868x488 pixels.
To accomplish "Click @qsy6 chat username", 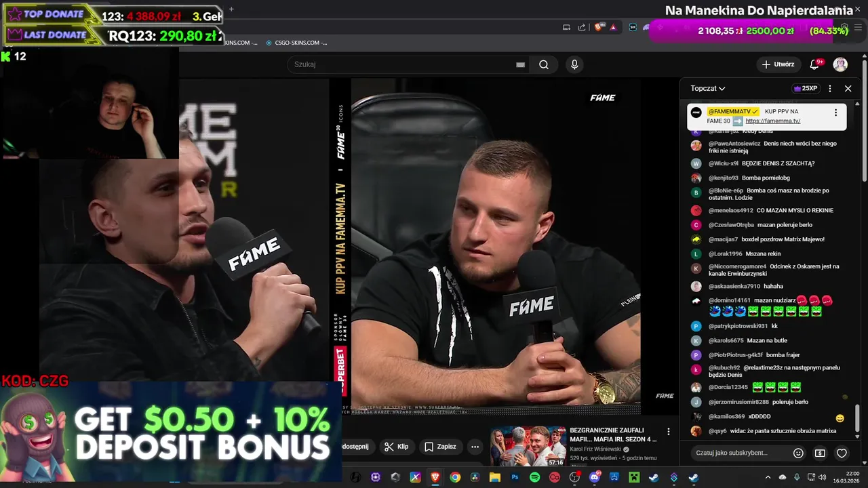I will (717, 431).
